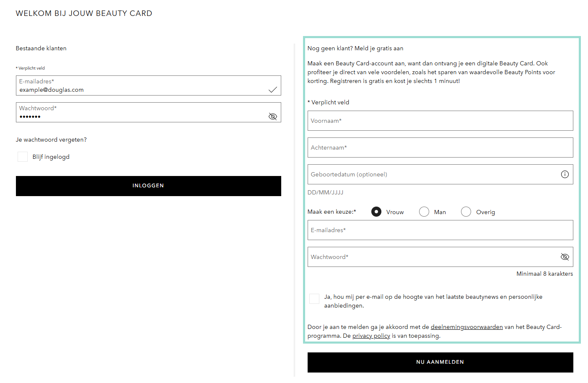Image resolution: width=588 pixels, height=383 pixels.
Task: Click the registration E-mailadres field
Action: click(440, 230)
